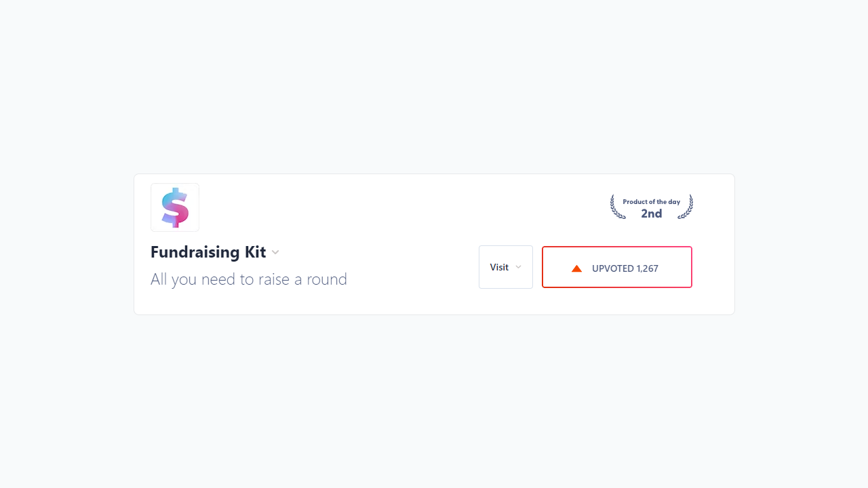
Task: Click the left laurel wreath icon
Action: (618, 207)
